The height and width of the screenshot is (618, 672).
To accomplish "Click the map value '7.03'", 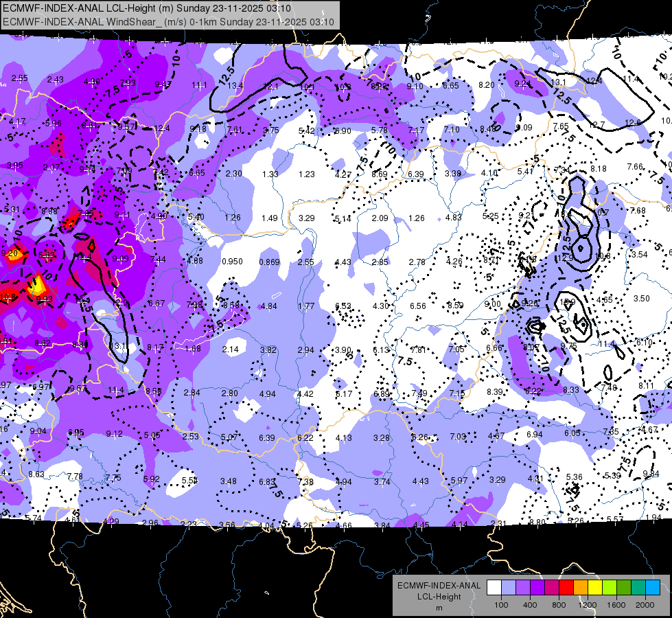I will coord(458,437).
